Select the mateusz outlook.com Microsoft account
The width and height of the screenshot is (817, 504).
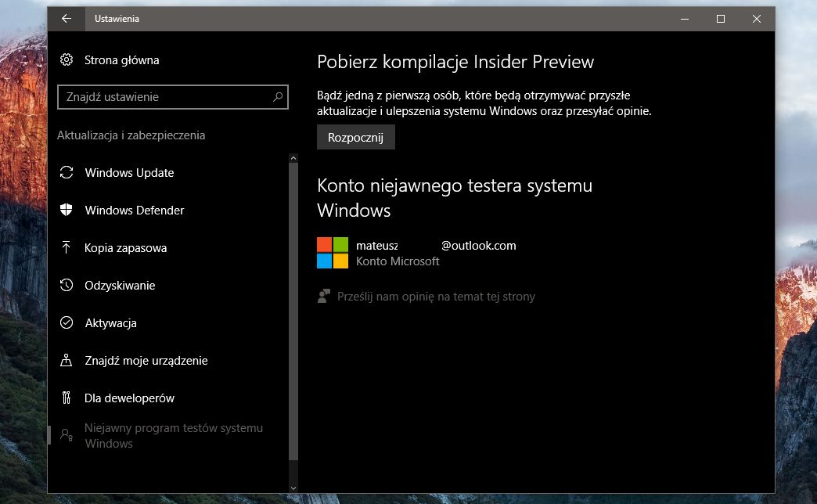(x=417, y=253)
